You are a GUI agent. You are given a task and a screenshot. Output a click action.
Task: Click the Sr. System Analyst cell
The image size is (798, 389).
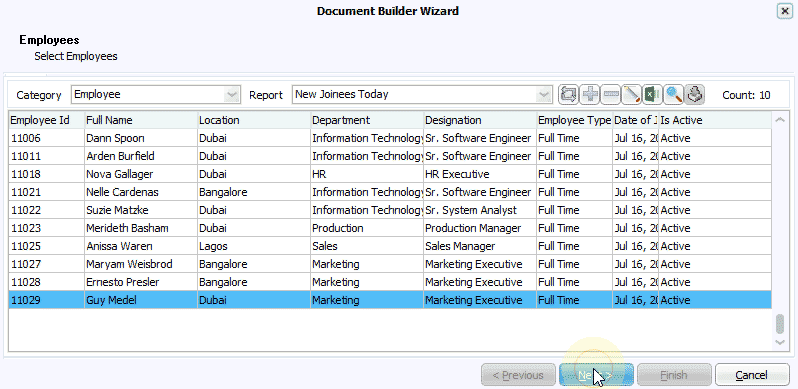(480, 210)
